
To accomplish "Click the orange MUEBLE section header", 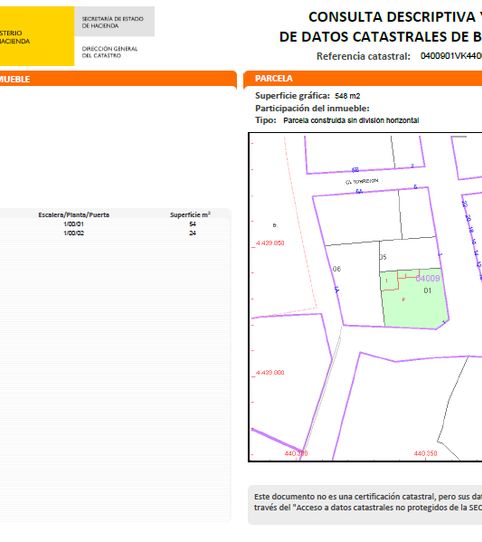I will [118, 79].
